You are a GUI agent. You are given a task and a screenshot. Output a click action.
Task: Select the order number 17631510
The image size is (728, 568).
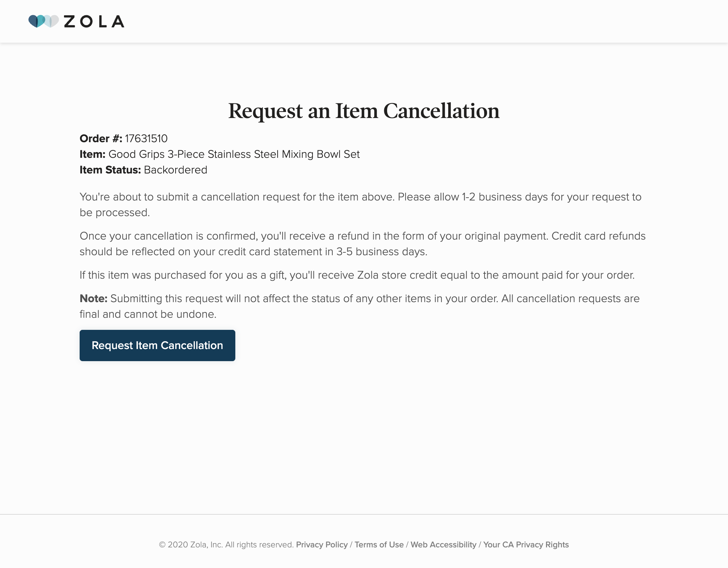[146, 139]
